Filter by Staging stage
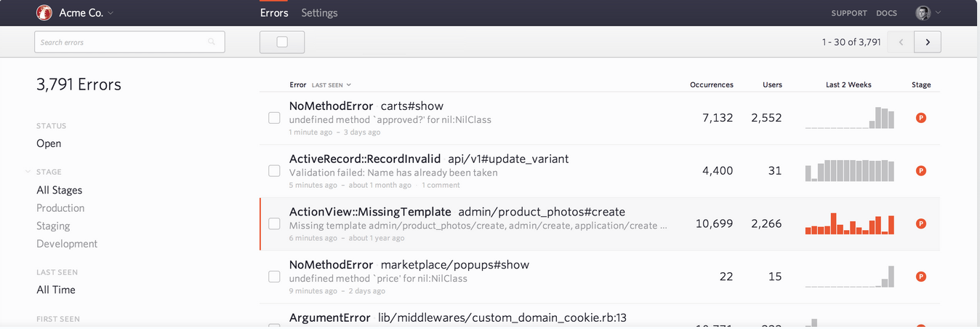This screenshot has height=329, width=980. (53, 226)
